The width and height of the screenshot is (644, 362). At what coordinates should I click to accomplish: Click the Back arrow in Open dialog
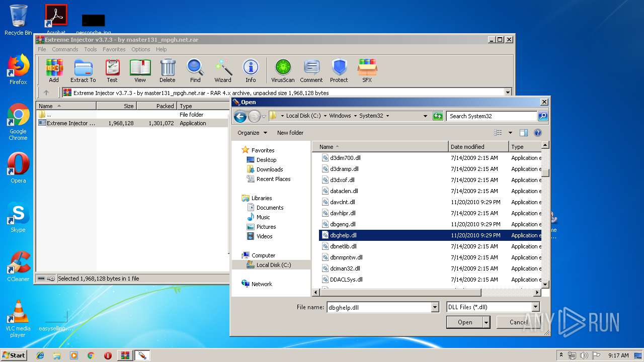[240, 116]
